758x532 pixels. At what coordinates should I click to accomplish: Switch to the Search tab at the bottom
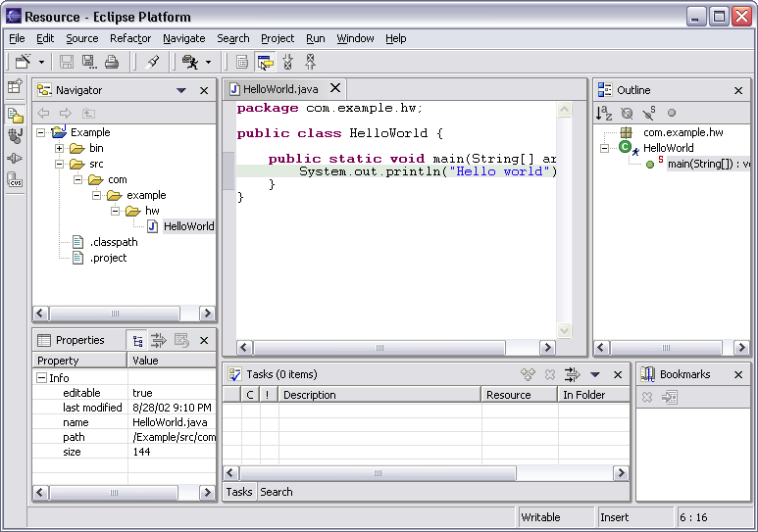tap(277, 492)
